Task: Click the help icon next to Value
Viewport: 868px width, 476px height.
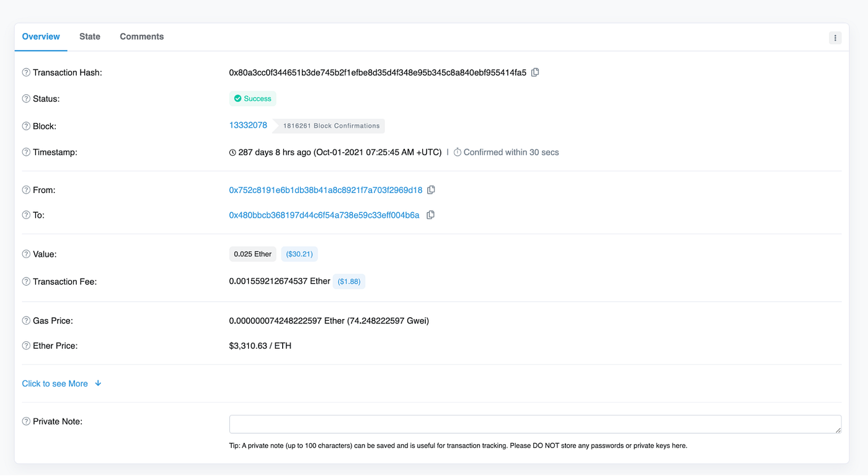Action: click(x=25, y=254)
